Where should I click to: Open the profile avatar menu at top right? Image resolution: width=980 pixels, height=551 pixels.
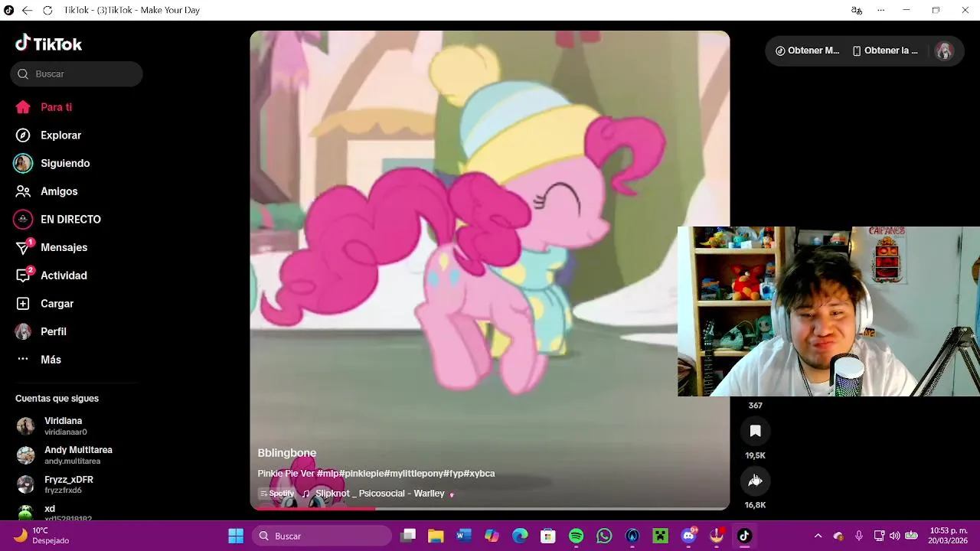pos(944,51)
